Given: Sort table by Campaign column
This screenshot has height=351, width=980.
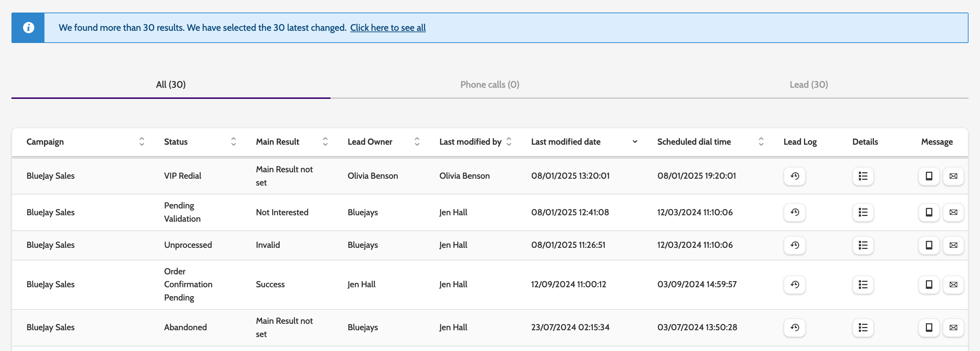Looking at the screenshot, I should 142,142.
